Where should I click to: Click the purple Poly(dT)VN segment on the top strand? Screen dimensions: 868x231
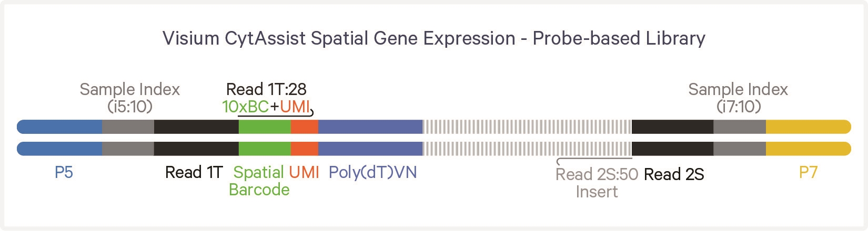click(x=370, y=127)
